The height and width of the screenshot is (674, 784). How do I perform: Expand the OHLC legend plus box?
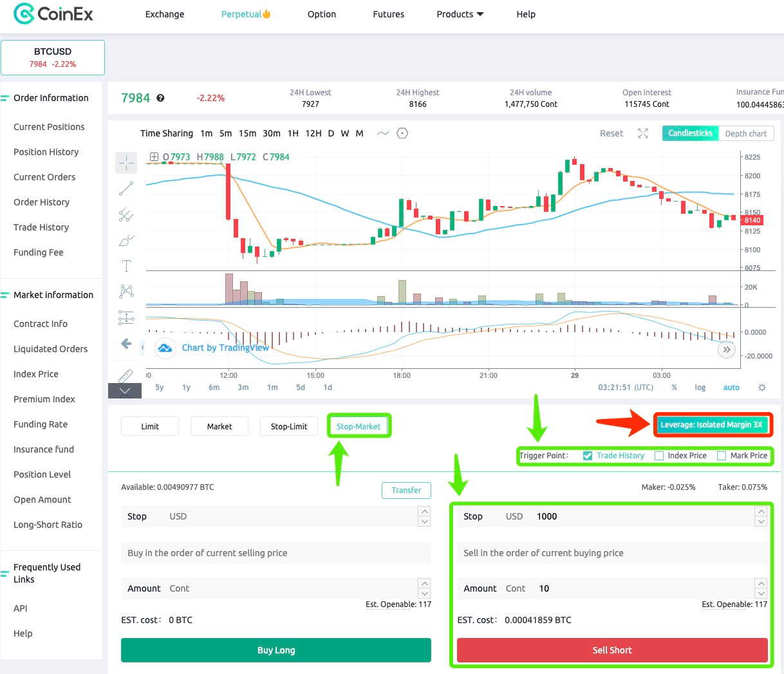(x=154, y=156)
